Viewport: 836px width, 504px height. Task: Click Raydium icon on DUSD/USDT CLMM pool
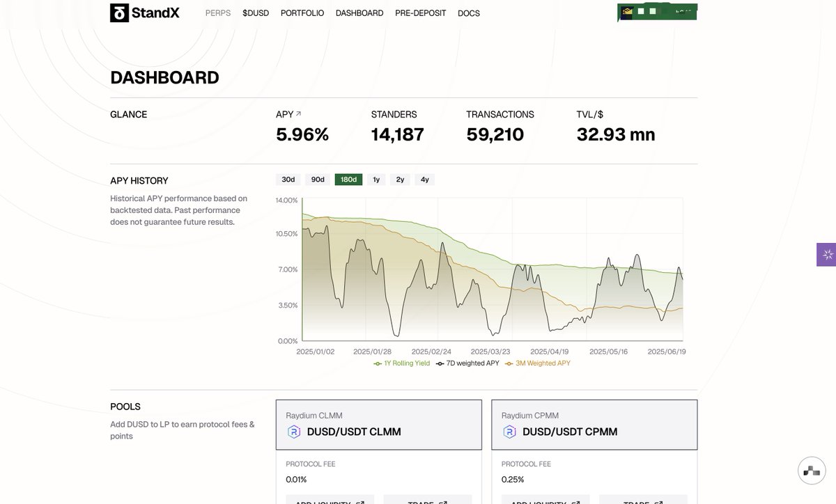click(x=294, y=432)
